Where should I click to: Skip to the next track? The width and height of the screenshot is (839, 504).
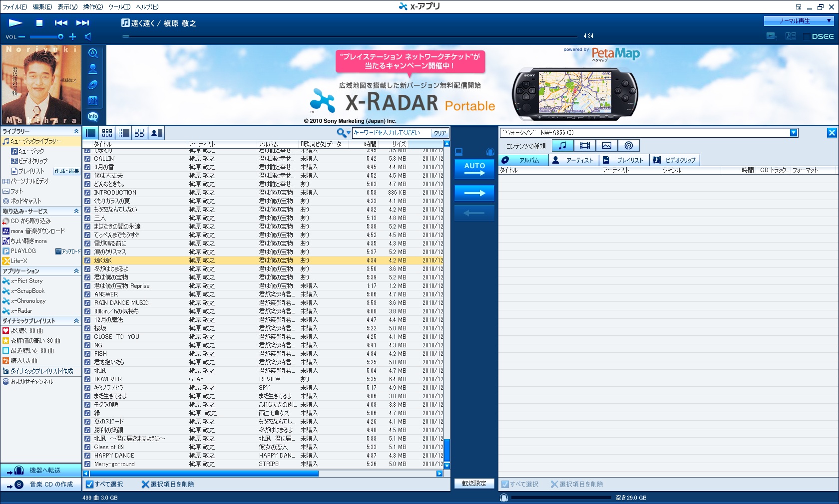(82, 23)
